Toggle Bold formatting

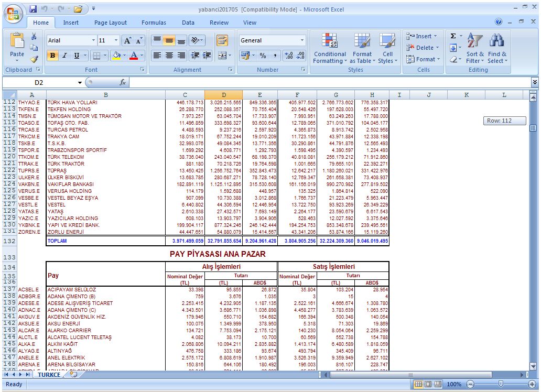[52, 55]
